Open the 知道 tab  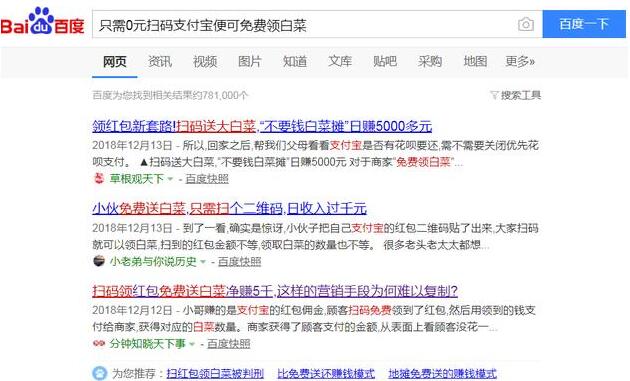pyautogui.click(x=295, y=61)
